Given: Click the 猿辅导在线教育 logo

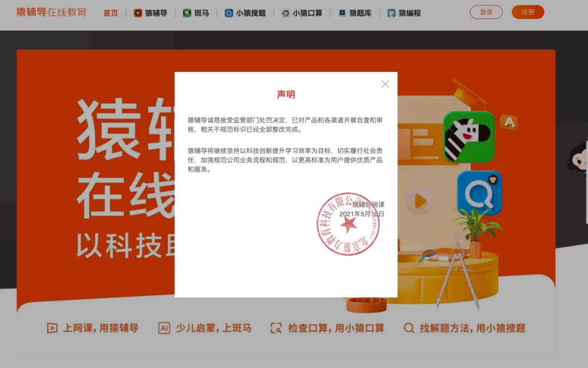Looking at the screenshot, I should click(x=51, y=12).
